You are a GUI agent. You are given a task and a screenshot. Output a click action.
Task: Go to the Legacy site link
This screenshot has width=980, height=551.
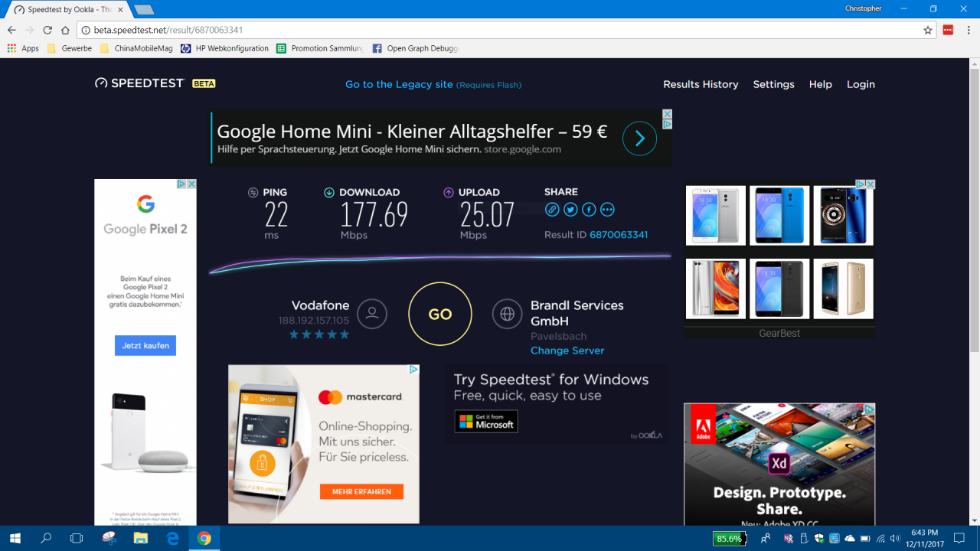pos(399,84)
